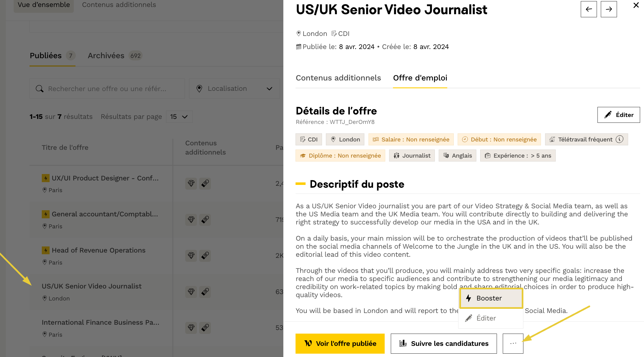Click Suivre les candidatures button
This screenshot has width=644, height=357.
coord(443,343)
